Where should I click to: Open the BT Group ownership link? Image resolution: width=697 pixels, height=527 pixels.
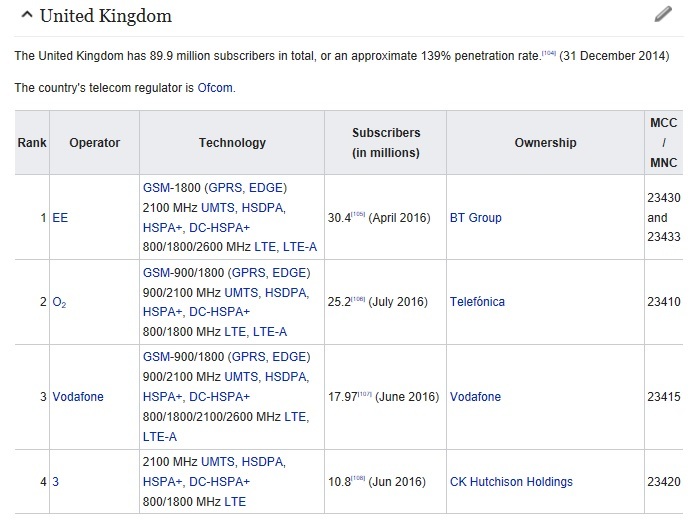(476, 217)
